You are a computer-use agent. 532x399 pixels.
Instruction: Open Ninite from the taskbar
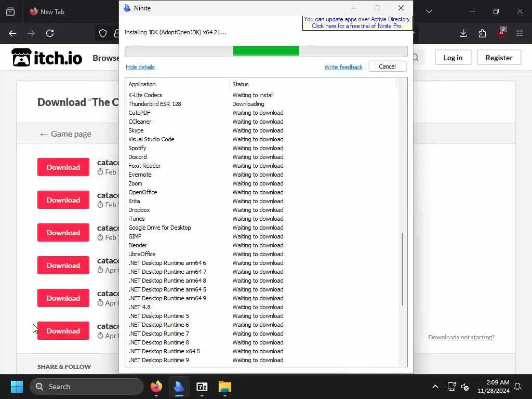179,387
